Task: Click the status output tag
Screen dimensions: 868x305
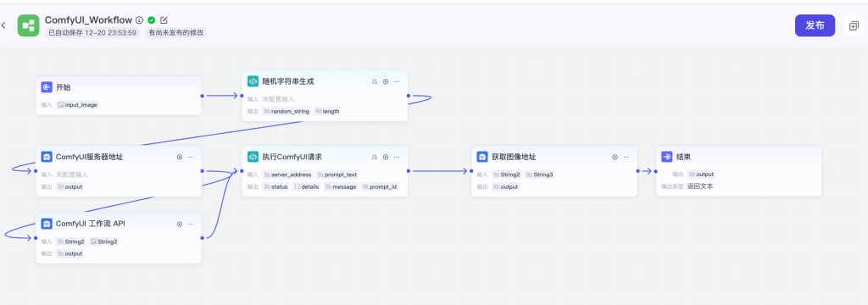Action: click(x=275, y=186)
